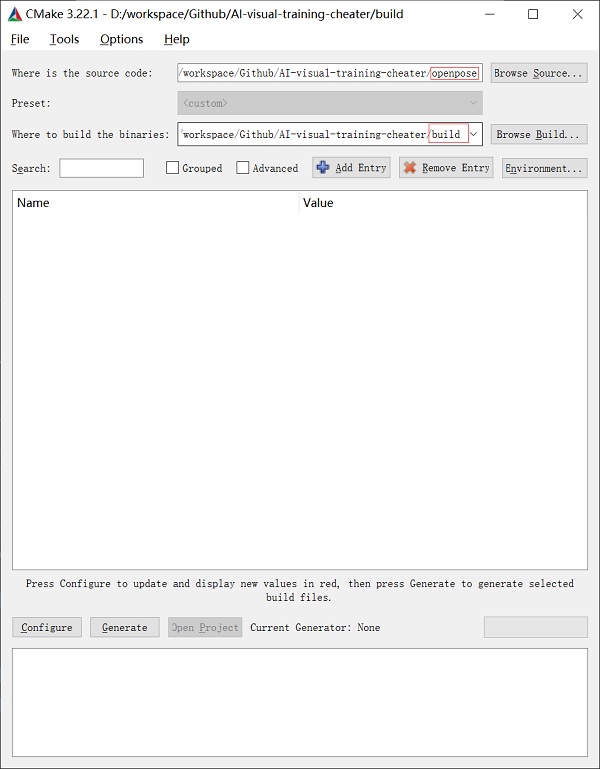Click the Add Entry plus button
Image resolution: width=600 pixels, height=769 pixels.
(x=351, y=168)
